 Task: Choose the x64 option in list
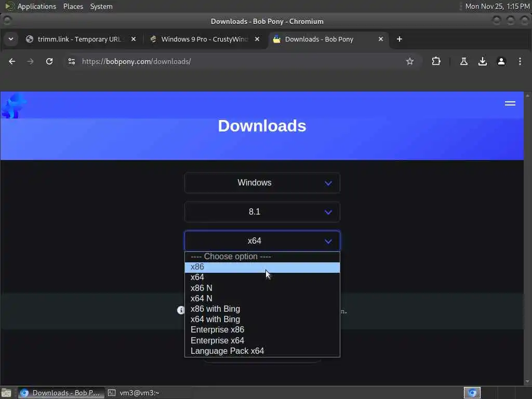click(x=262, y=277)
